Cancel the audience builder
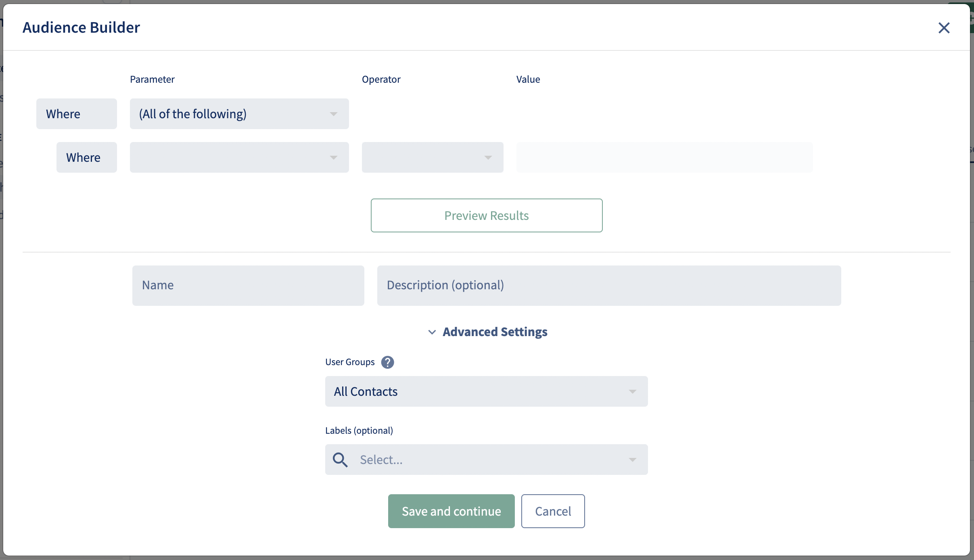The image size is (974, 560). pos(553,511)
